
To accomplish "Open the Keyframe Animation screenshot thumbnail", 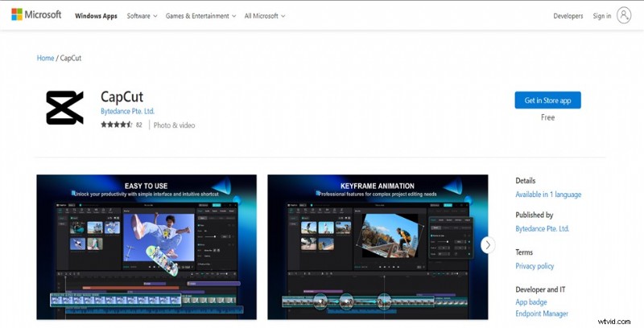I will pyautogui.click(x=378, y=247).
